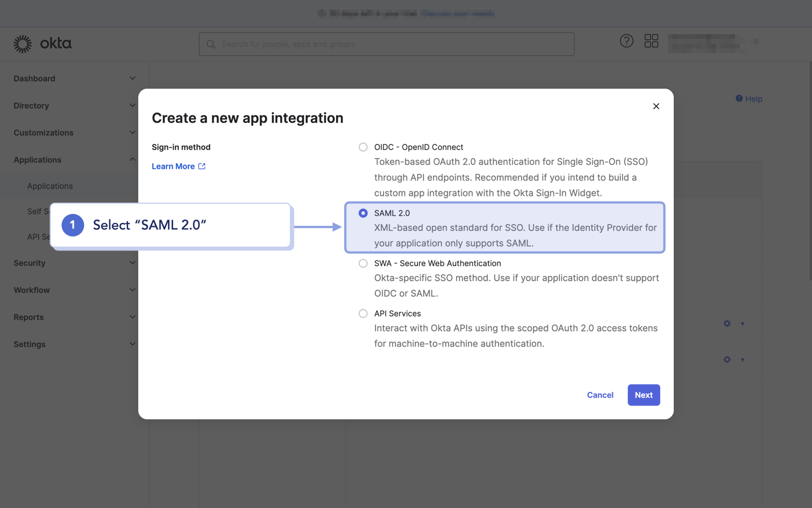This screenshot has width=812, height=508.
Task: Click the search people and apps input field
Action: (386, 44)
